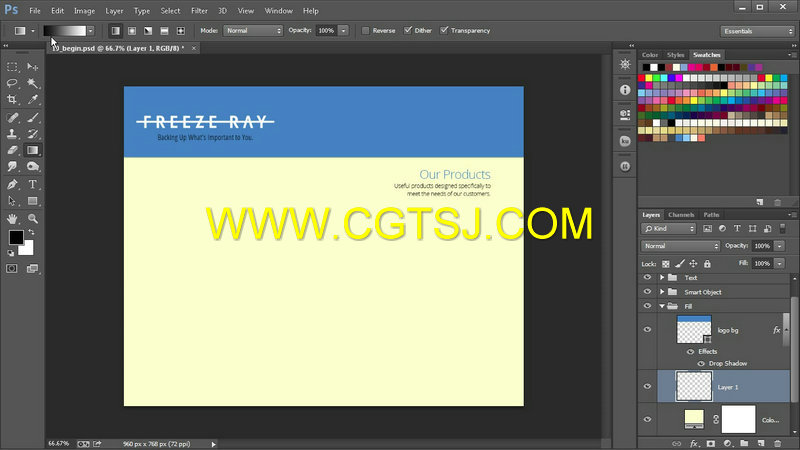The image size is (800, 450).
Task: Hide Layer 1 visibility eye
Action: [647, 386]
